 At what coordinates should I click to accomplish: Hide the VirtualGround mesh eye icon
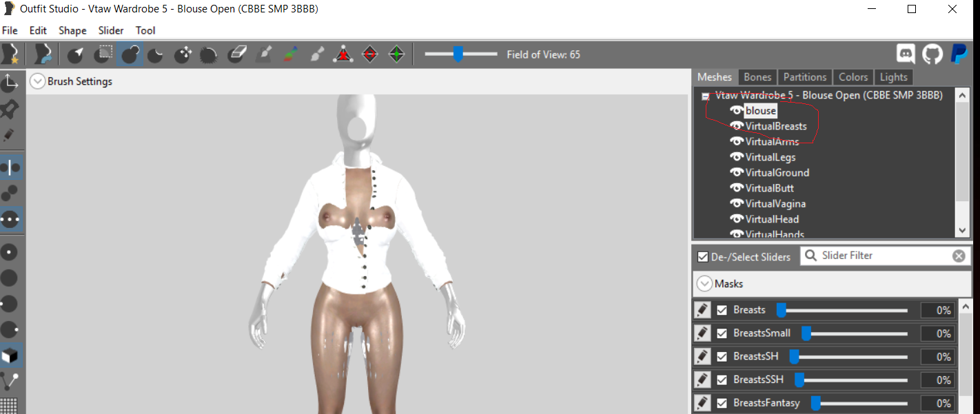(x=737, y=173)
